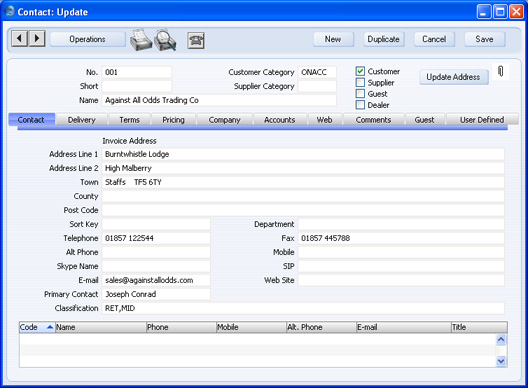Switch to the Contact tab

point(32,120)
